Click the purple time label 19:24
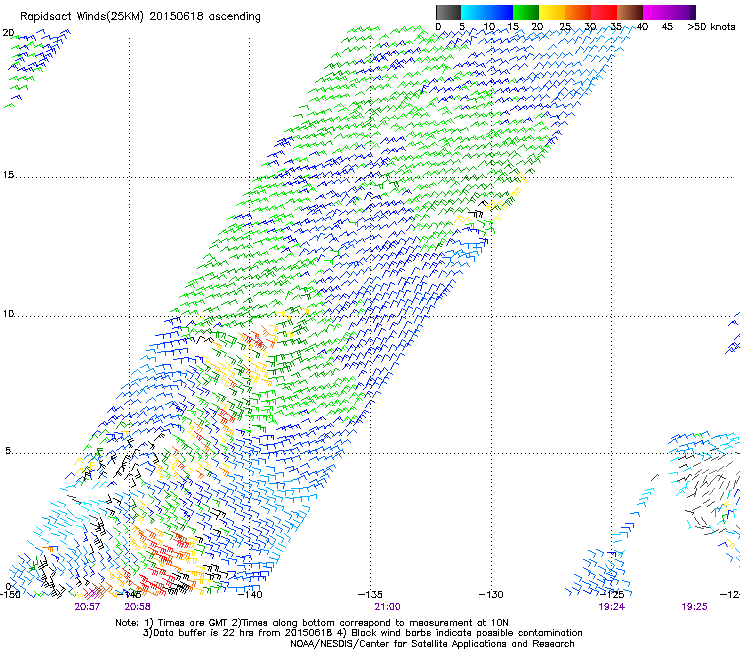This screenshot has width=740, height=650. point(612,607)
